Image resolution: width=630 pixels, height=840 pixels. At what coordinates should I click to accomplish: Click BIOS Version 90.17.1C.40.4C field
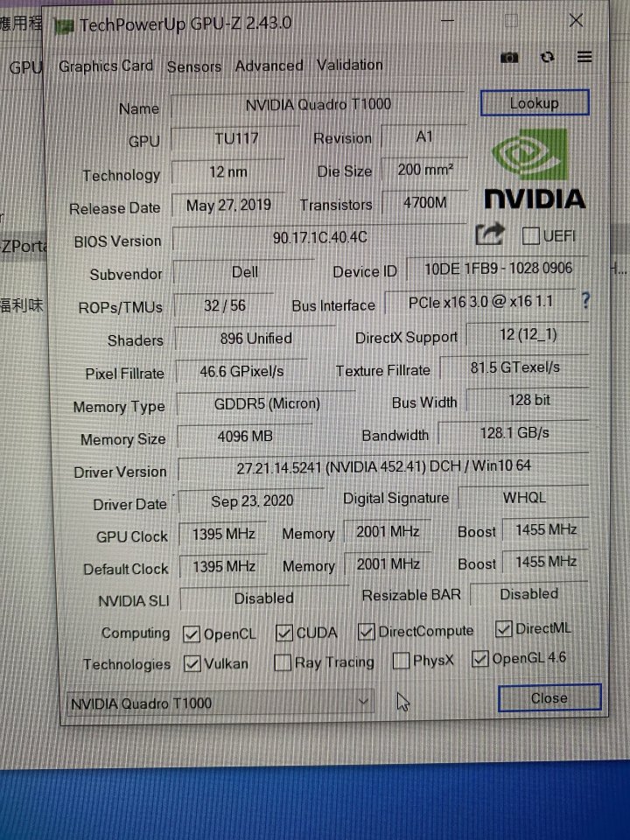[x=320, y=238]
